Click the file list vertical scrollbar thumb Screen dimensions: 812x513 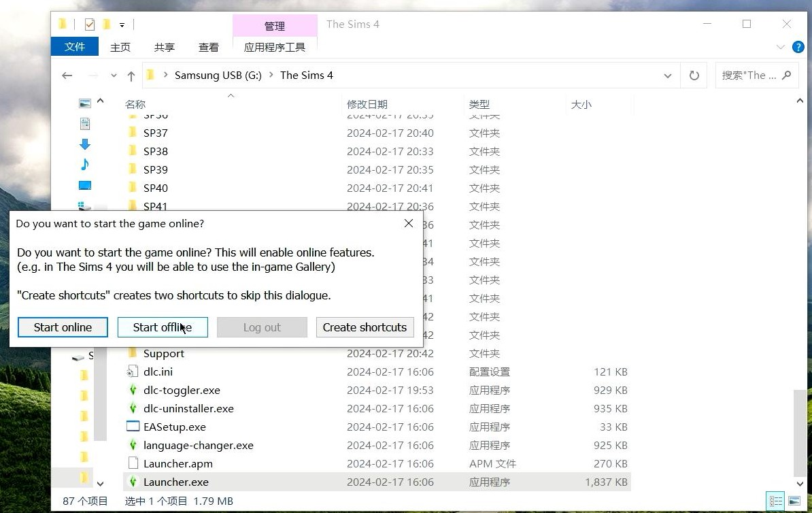coord(800,433)
